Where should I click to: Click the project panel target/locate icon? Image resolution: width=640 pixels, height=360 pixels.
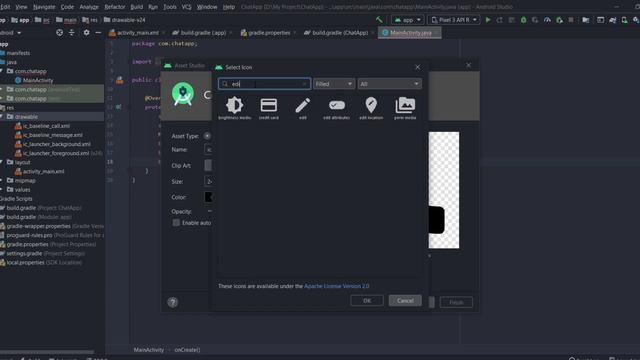60,33
